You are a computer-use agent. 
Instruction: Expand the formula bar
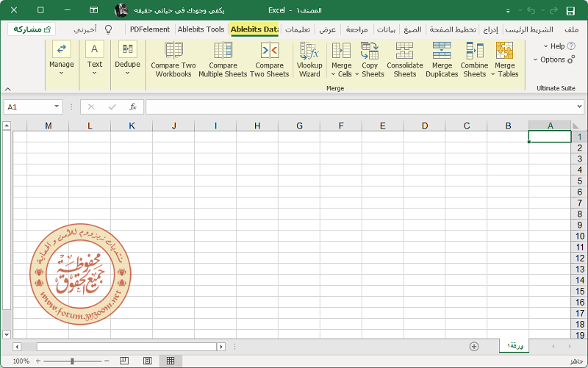coord(579,107)
